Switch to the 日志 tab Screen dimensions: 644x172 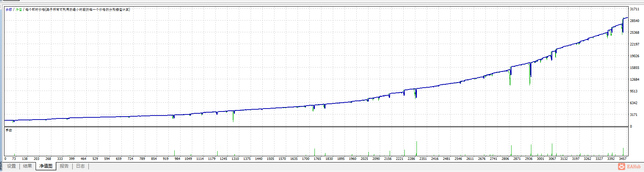(x=80, y=166)
